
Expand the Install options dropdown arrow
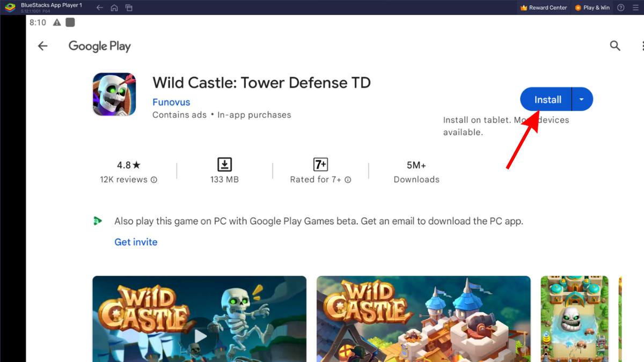pos(582,99)
